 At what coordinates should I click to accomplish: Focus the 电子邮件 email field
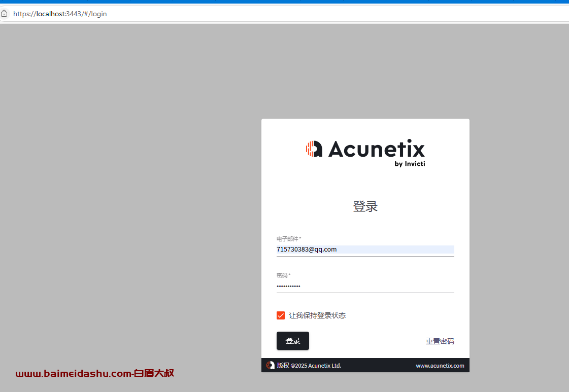point(365,250)
